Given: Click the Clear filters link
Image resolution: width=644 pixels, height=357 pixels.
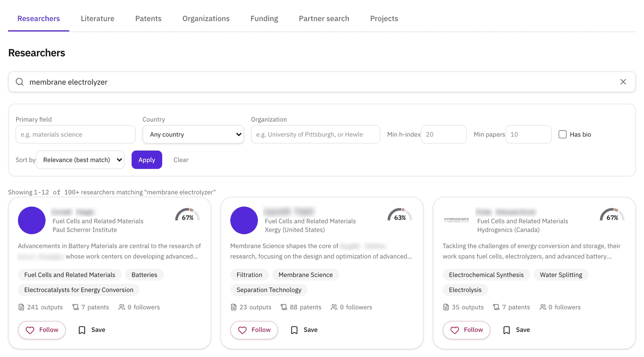Looking at the screenshot, I should point(181,160).
